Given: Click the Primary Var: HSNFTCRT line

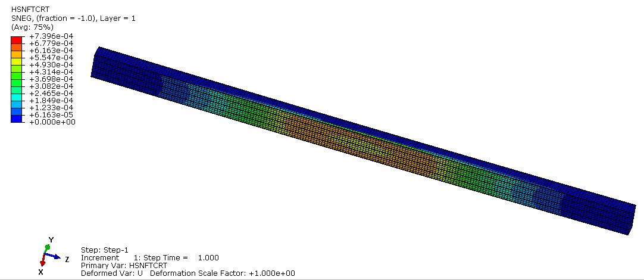Looking at the screenshot, I should click(124, 266).
